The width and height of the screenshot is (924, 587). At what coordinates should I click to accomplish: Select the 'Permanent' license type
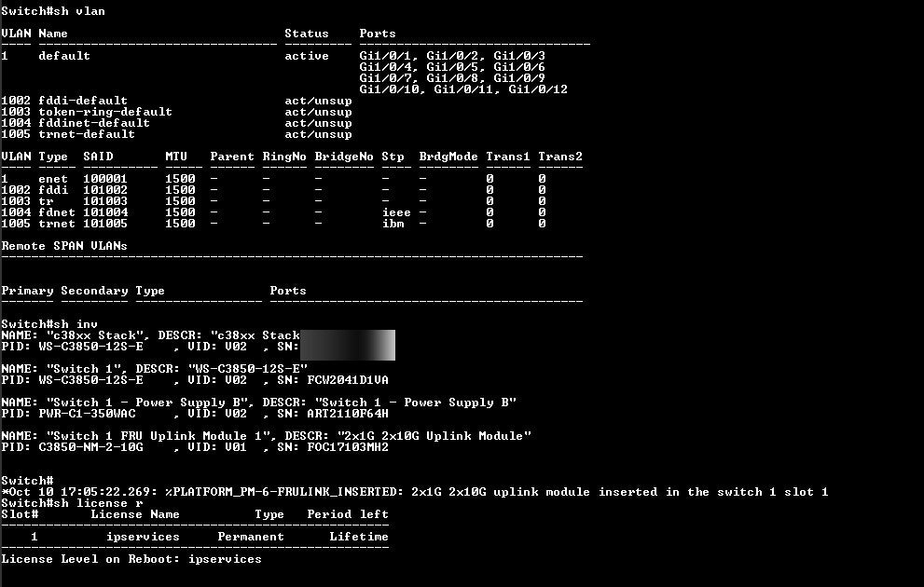[251, 537]
